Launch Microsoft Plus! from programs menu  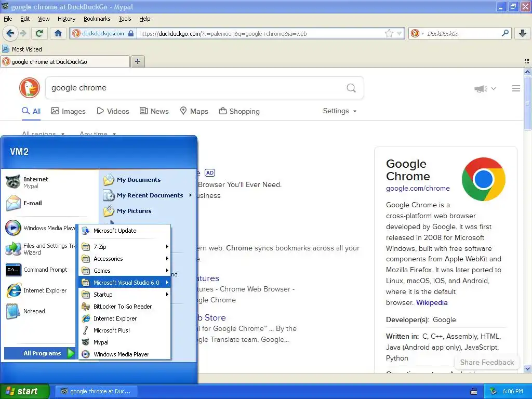125,330
